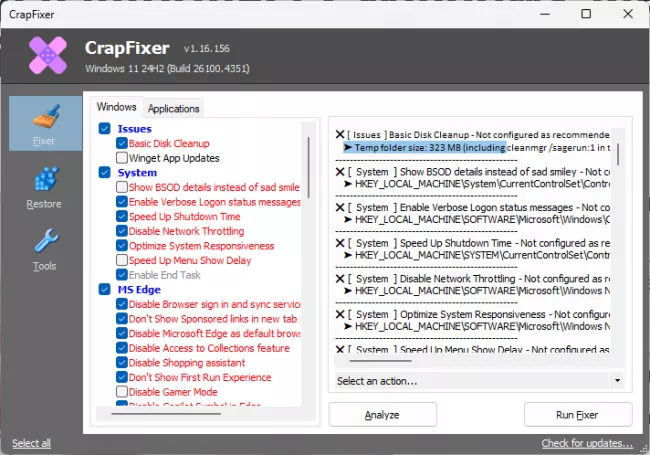Screen dimensions: 650x455
Task: Remove the Disable Network Throttling result entry
Action: tap(340, 279)
